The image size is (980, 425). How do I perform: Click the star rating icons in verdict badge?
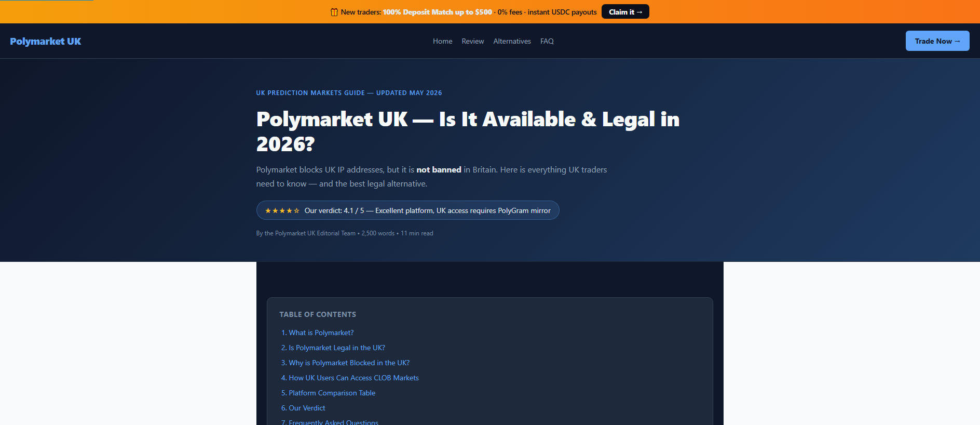point(282,210)
